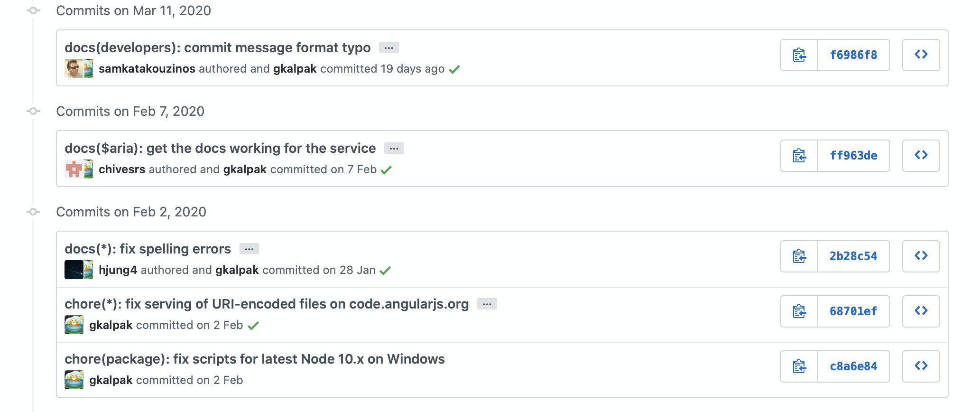
Task: Open commit hash link 68701ef
Action: coord(853,311)
